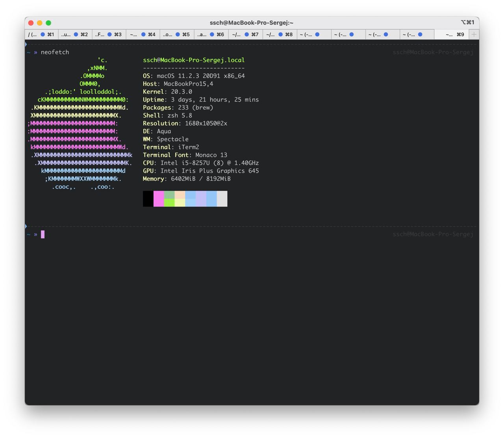Screen dimensions: 504x438
Task: Click the Resolution line 1680x1050@2x
Action: (185, 123)
